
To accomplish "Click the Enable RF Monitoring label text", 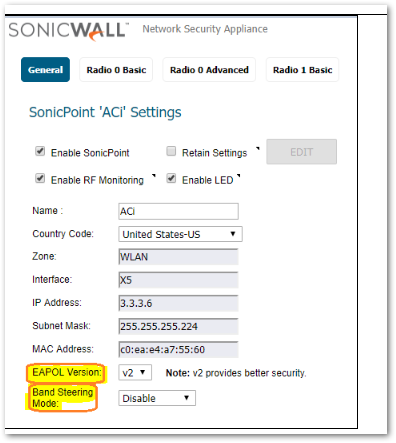I will coord(97,180).
